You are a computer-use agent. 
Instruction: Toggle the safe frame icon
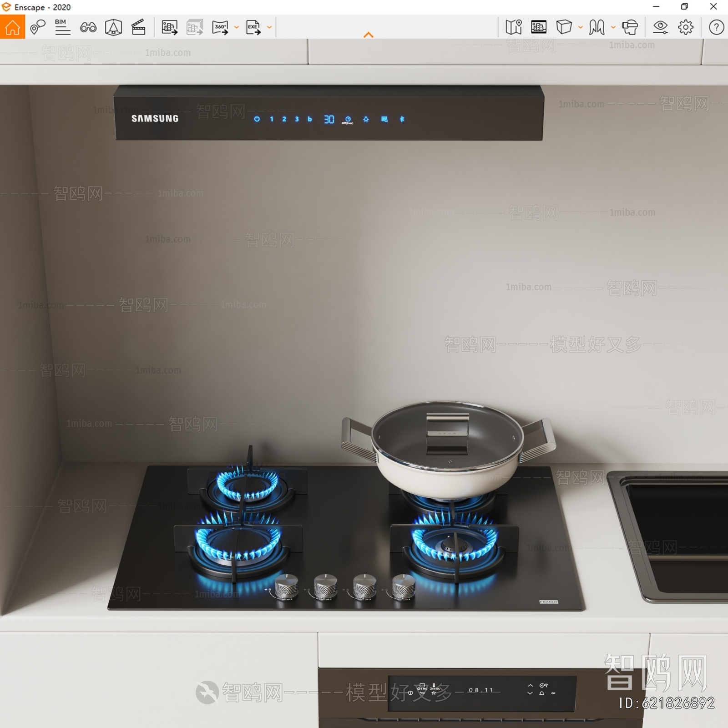tap(539, 27)
